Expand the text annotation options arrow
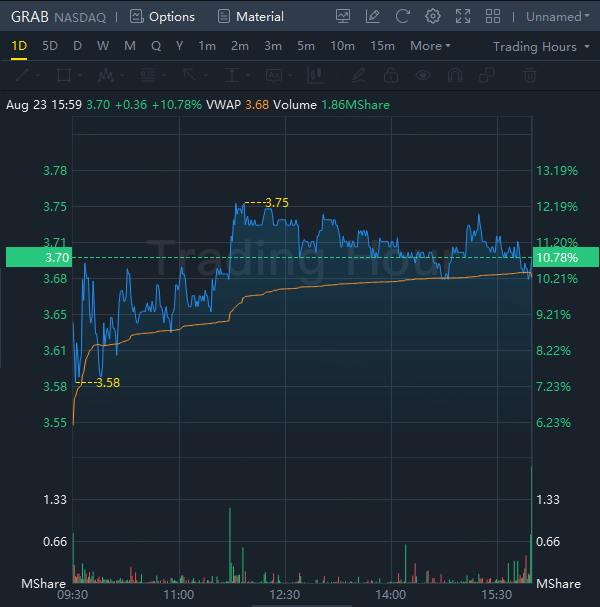 [290, 75]
